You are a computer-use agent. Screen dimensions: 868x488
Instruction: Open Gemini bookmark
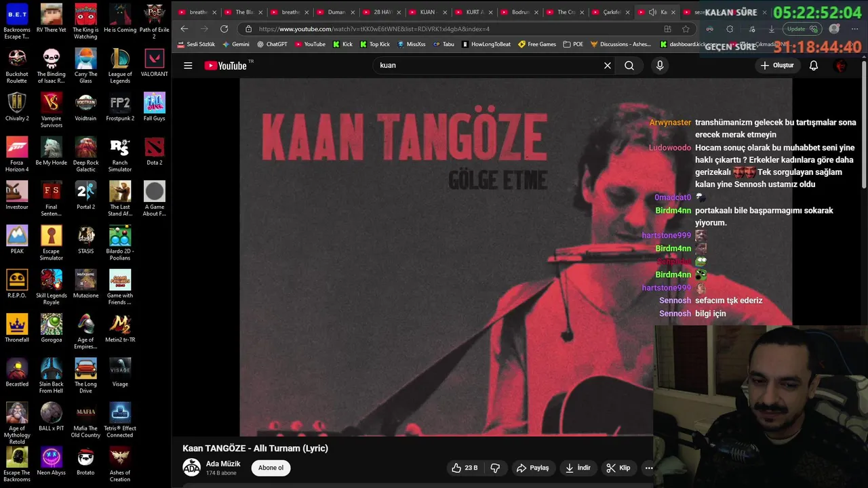pyautogui.click(x=236, y=44)
